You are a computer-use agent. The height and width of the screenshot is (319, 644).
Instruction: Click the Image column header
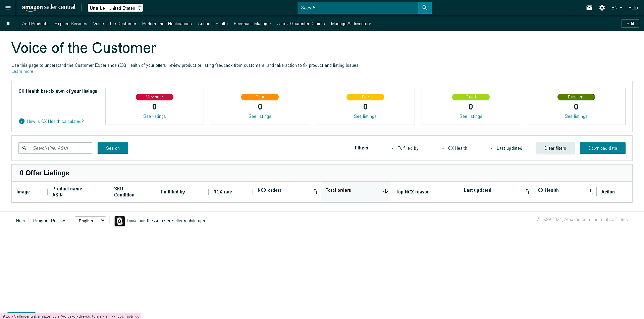(23, 192)
